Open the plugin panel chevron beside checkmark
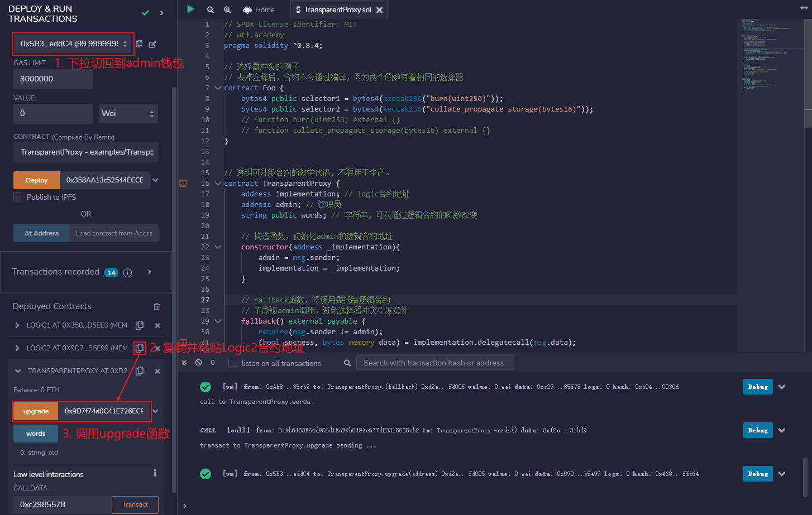Image resolution: width=812 pixels, height=515 pixels. coord(162,13)
